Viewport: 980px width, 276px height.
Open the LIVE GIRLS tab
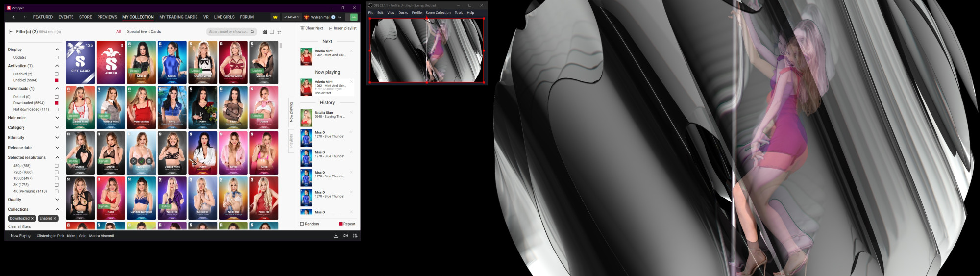click(224, 17)
